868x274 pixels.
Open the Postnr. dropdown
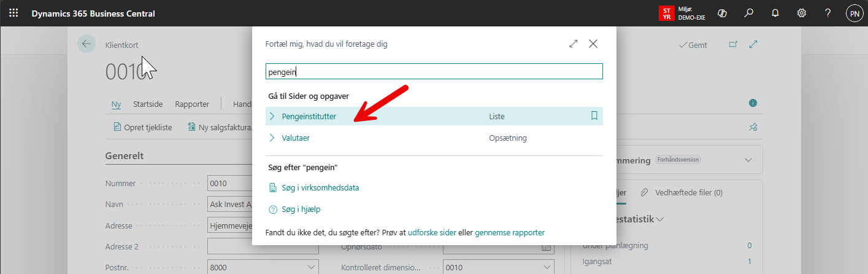tap(312, 268)
